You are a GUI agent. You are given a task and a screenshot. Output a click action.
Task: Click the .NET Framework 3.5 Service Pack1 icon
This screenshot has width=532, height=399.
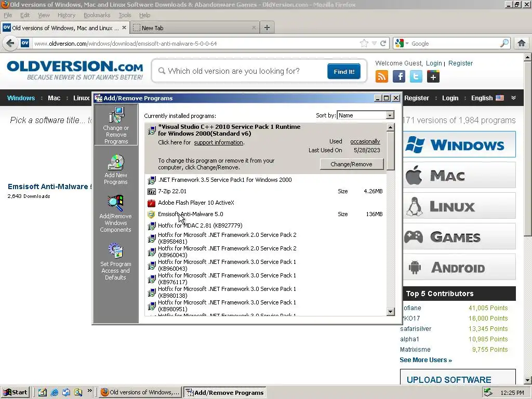pos(151,180)
